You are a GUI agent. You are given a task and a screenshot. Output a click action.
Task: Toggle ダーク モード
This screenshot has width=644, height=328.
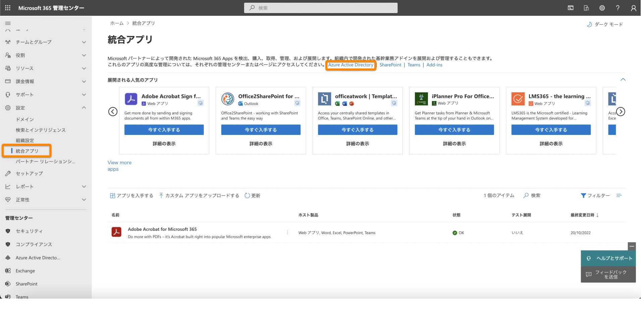point(605,25)
